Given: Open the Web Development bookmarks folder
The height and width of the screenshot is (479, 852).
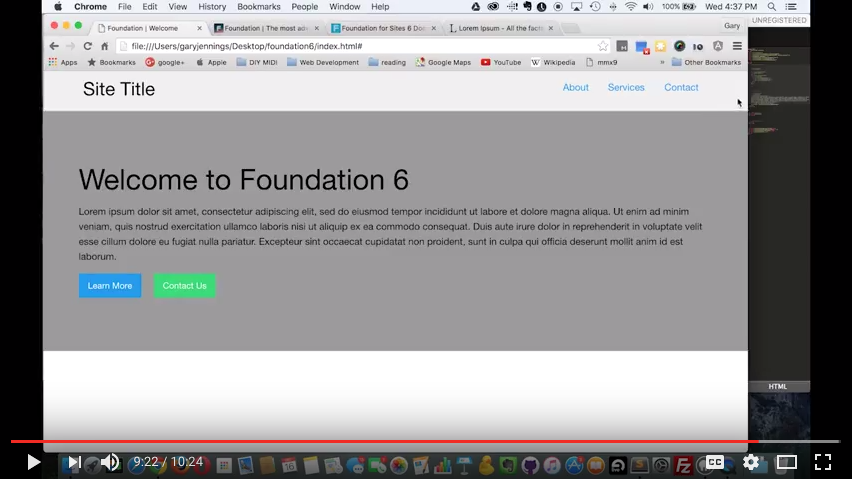Looking at the screenshot, I should pyautogui.click(x=322, y=62).
